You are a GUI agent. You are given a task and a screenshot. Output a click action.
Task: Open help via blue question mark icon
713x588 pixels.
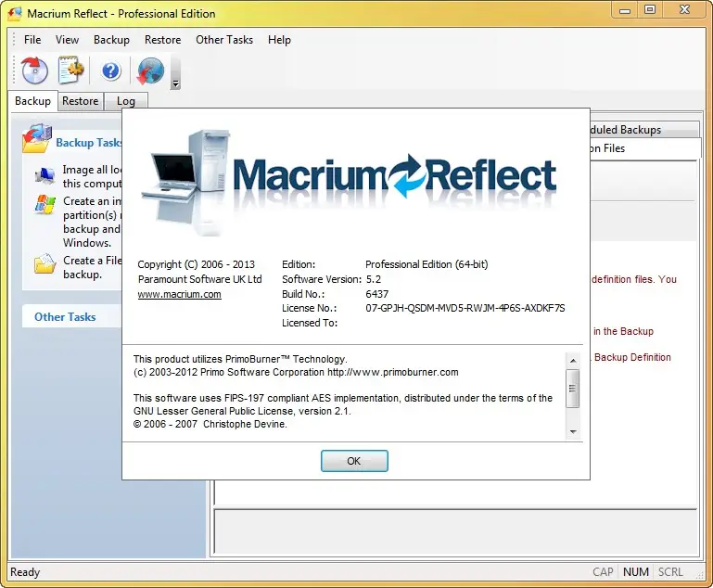111,70
